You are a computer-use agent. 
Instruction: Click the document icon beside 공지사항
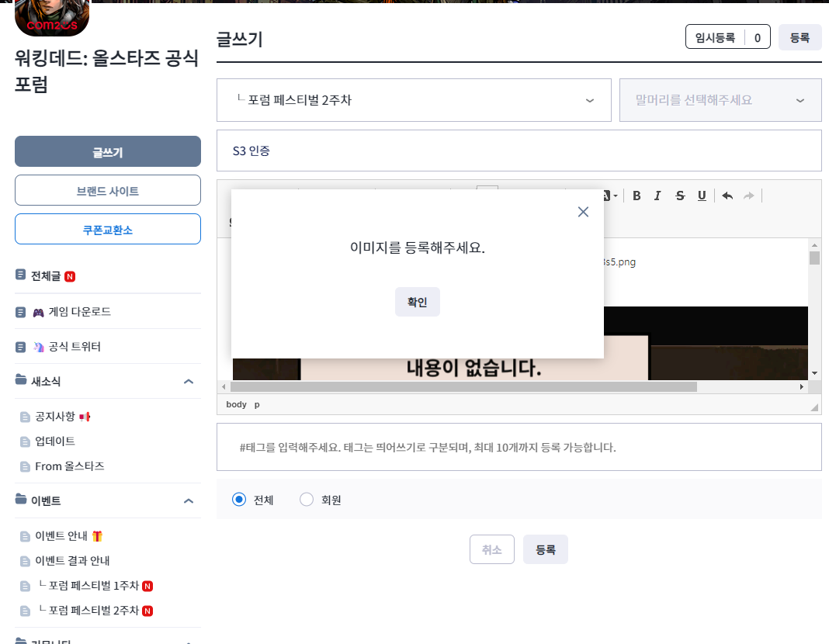tap(25, 417)
